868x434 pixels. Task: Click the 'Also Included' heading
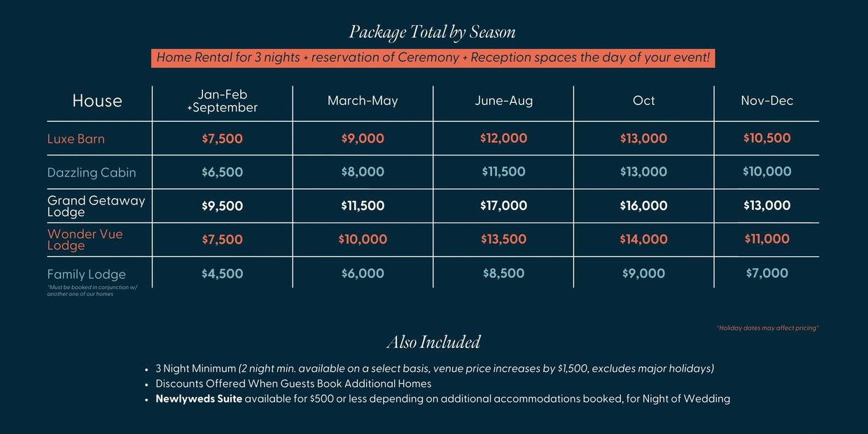point(433,342)
